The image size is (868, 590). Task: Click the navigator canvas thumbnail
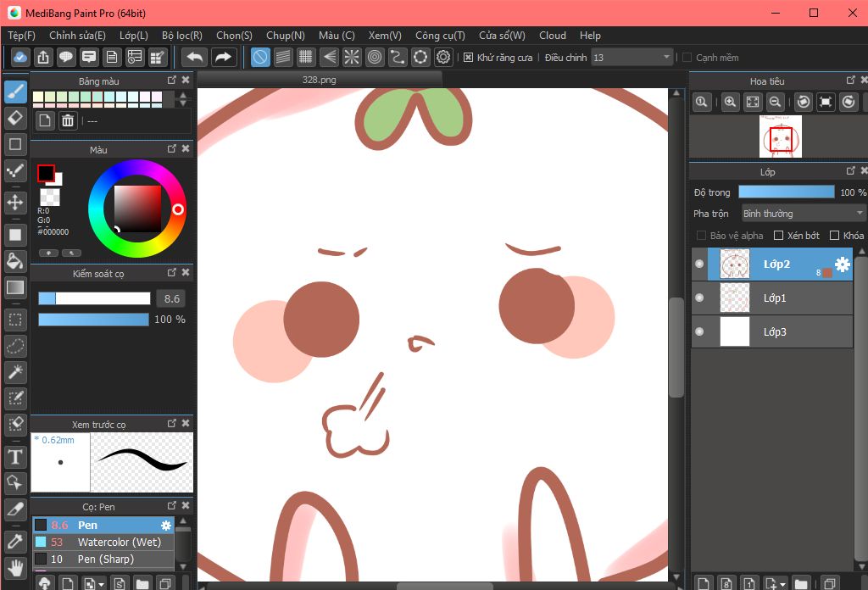781,136
